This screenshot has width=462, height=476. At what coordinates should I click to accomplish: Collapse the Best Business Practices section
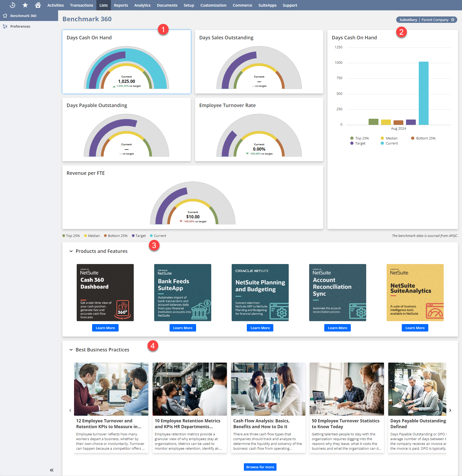point(71,350)
